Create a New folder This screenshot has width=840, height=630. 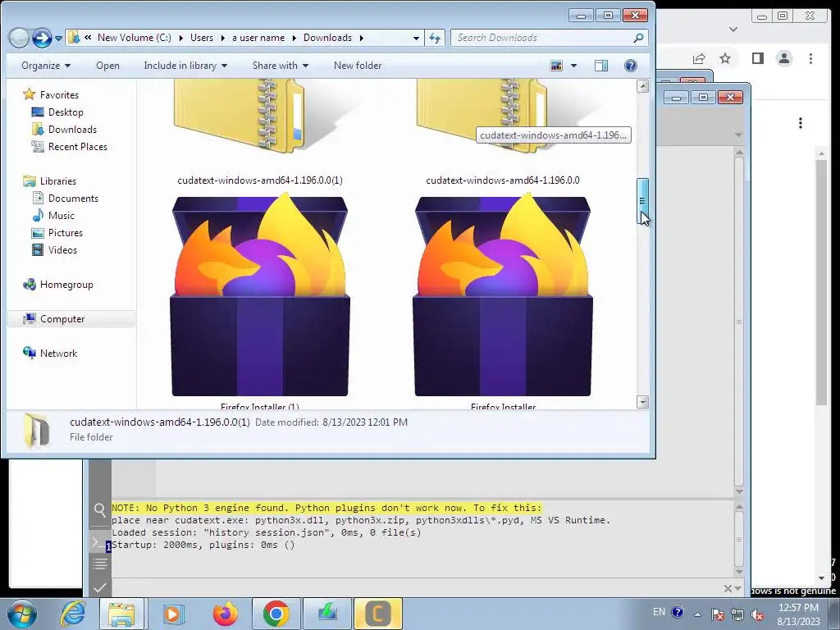(x=358, y=66)
